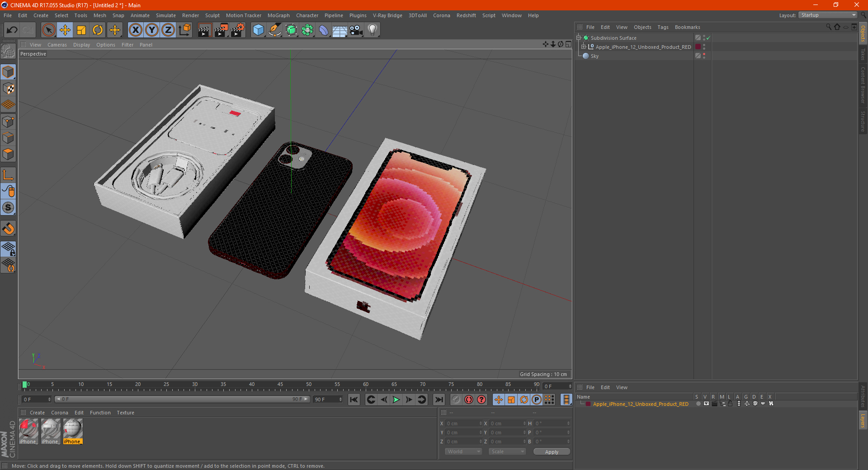This screenshot has width=868, height=470.
Task: Click the Undo arrow icon
Action: (x=12, y=30)
